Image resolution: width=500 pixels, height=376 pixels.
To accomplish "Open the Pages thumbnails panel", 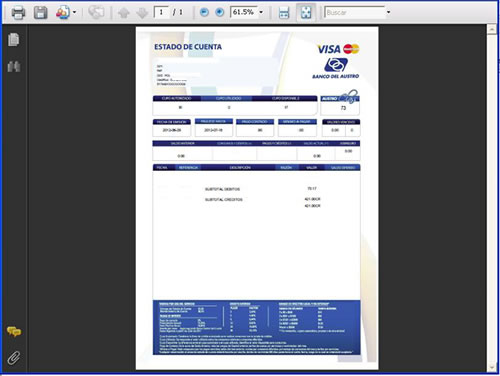I will [13, 40].
